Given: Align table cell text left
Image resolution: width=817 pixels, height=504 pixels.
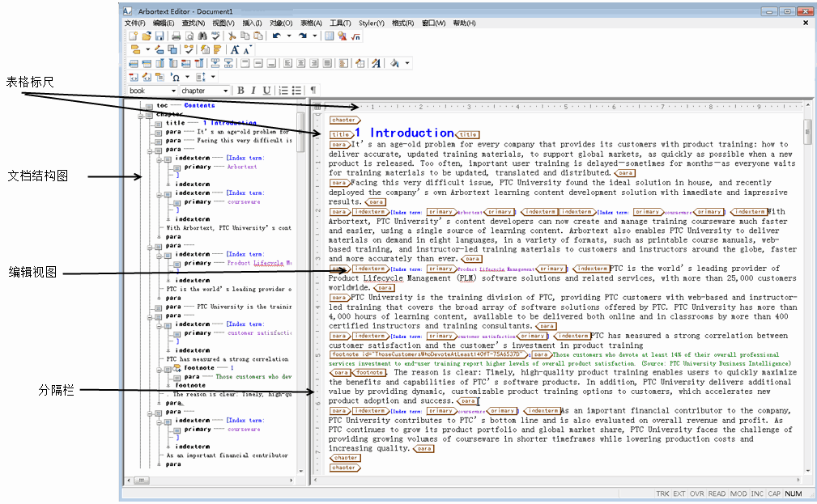Looking at the screenshot, I should [287, 63].
